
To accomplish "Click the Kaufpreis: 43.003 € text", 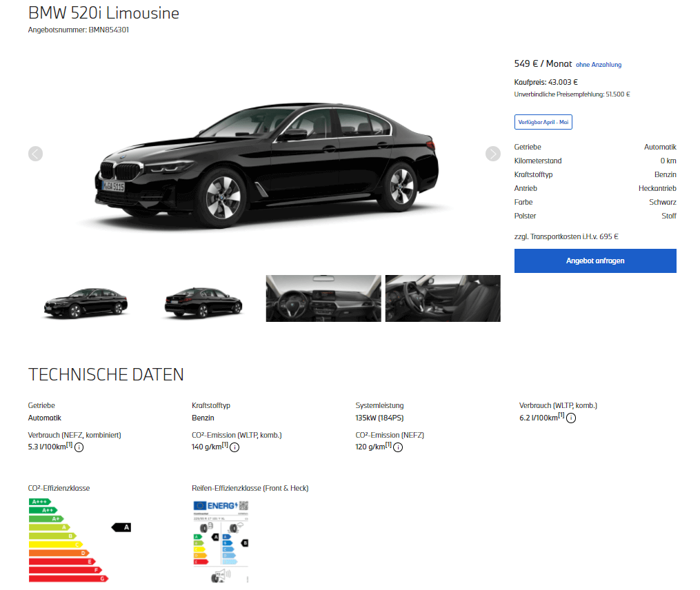I will (x=546, y=82).
